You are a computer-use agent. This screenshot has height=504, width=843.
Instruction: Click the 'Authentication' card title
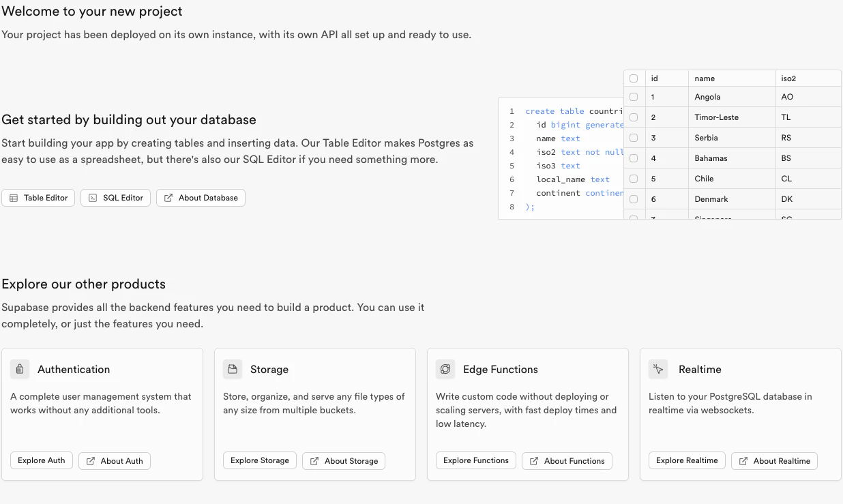[74, 369]
